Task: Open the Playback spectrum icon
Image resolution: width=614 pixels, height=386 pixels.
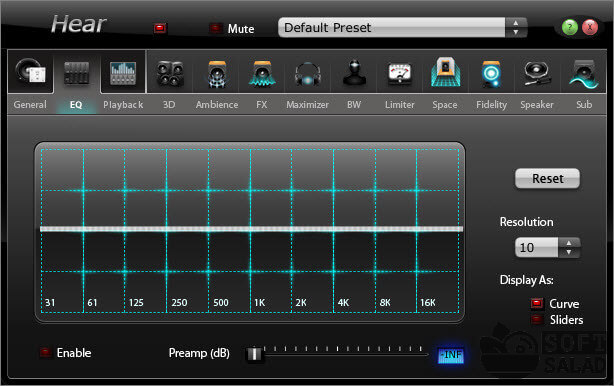Action: point(123,73)
